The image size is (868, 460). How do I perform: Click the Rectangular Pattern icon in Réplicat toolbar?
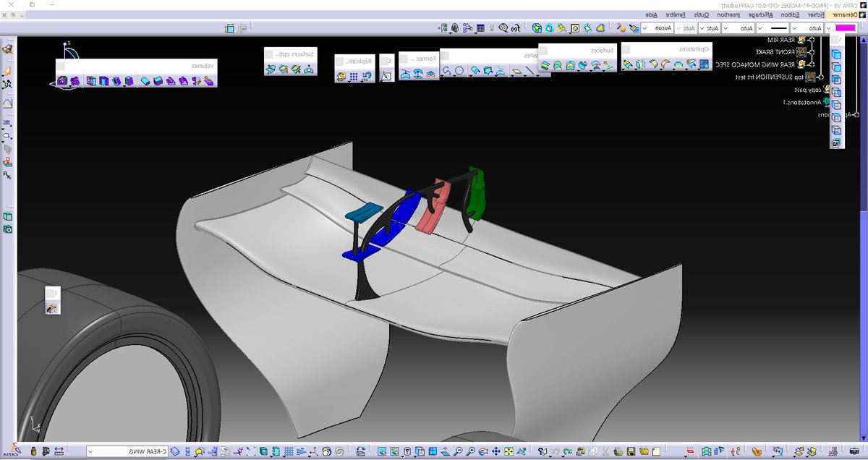pos(354,76)
